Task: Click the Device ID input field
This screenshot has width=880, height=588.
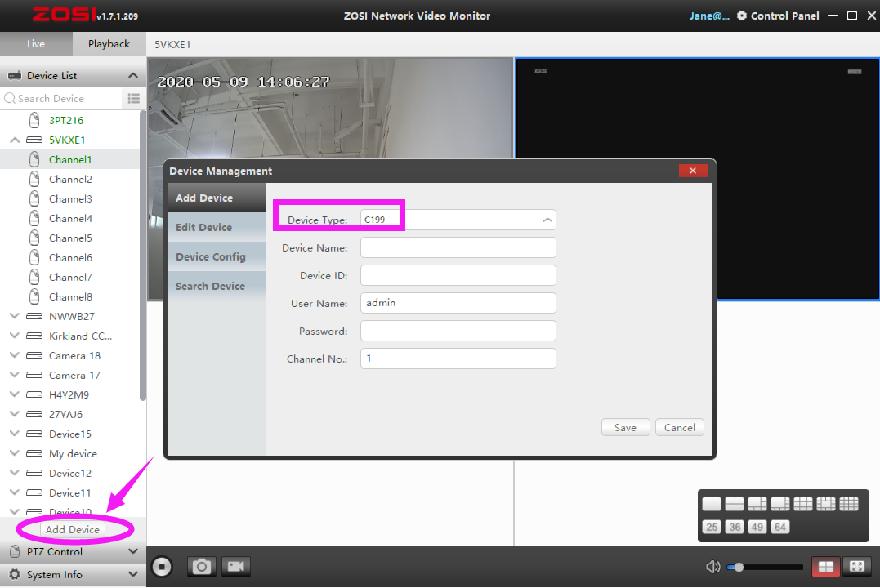Action: [458, 275]
